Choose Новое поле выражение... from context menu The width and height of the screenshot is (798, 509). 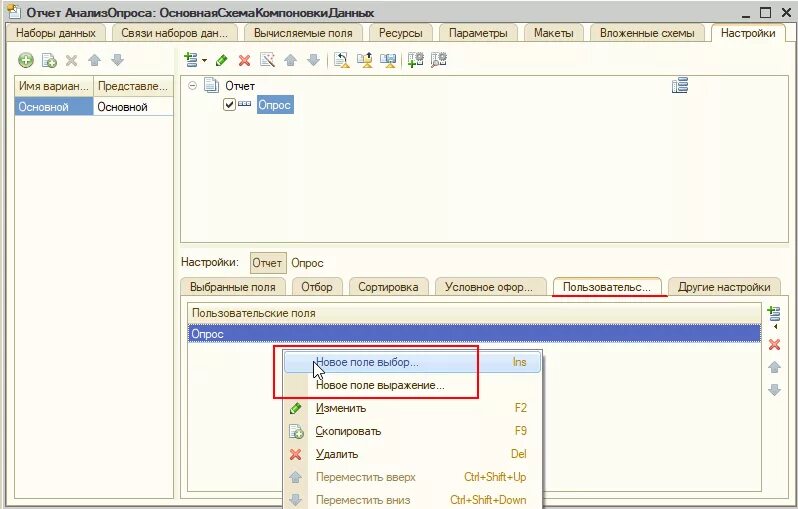[412, 385]
